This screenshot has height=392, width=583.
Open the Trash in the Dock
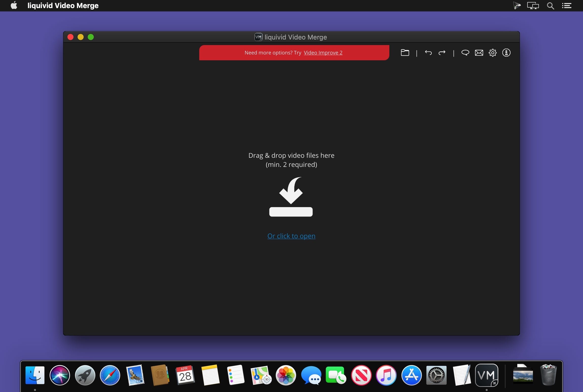[x=548, y=375]
